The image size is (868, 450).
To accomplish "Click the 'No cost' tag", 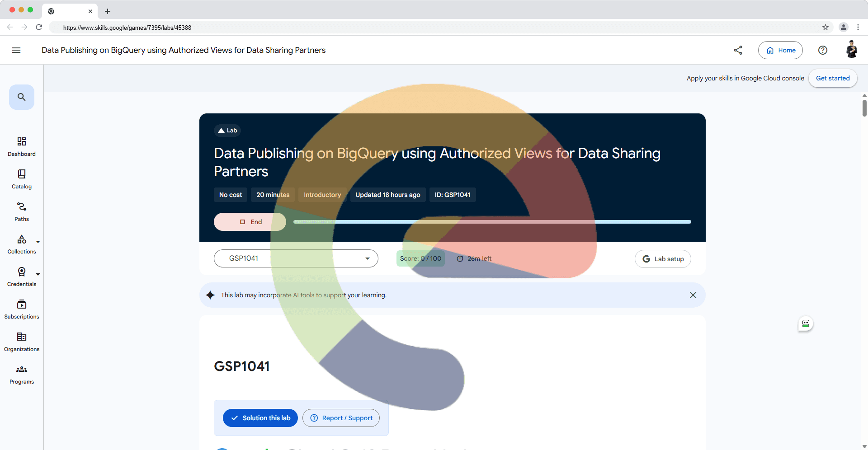I will 231,195.
